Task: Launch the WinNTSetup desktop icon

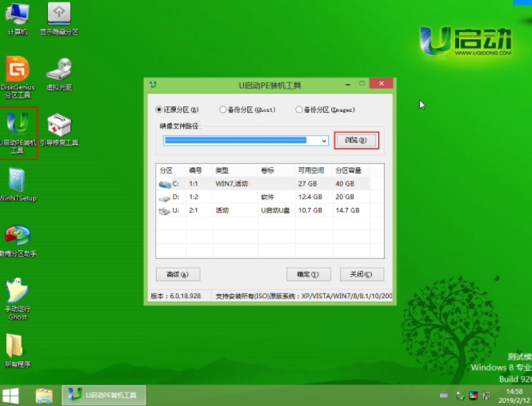Action: [x=17, y=181]
